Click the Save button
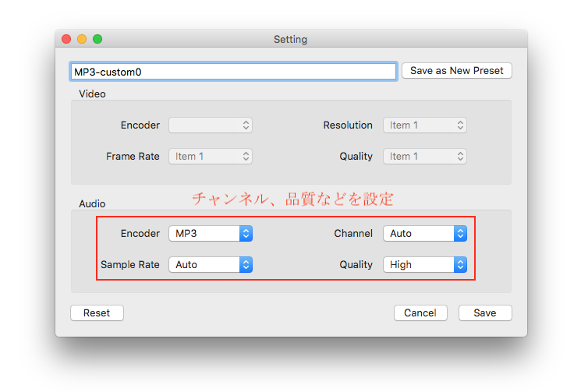The width and height of the screenshot is (588, 392). [485, 313]
